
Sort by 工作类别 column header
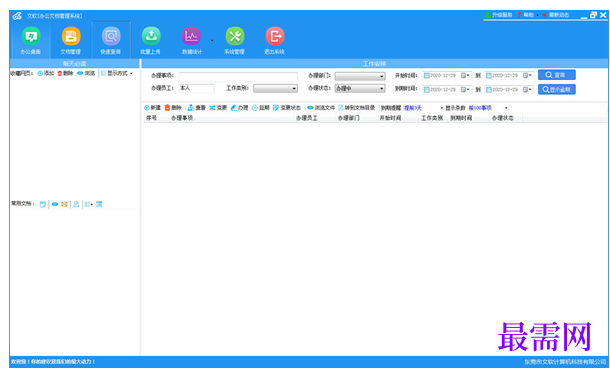tap(433, 118)
